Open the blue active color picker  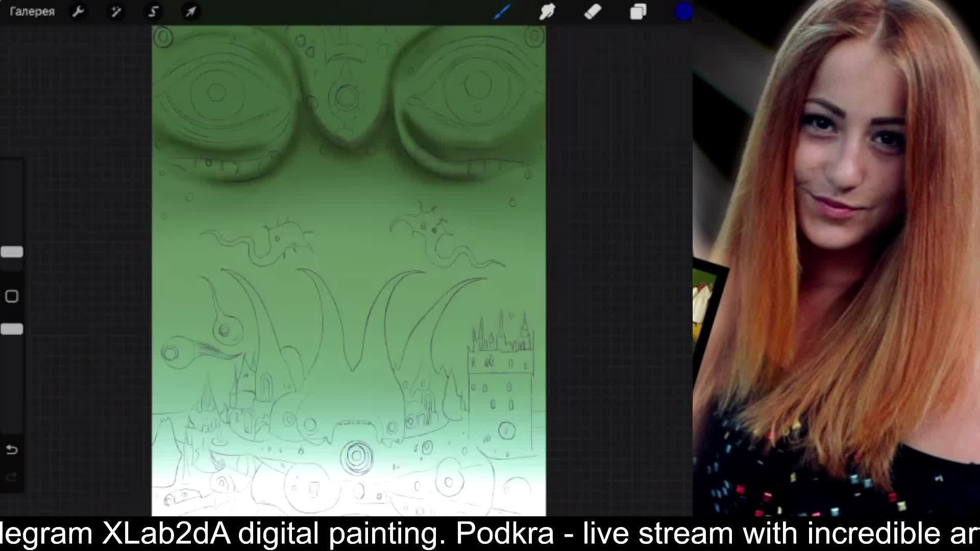point(683,11)
